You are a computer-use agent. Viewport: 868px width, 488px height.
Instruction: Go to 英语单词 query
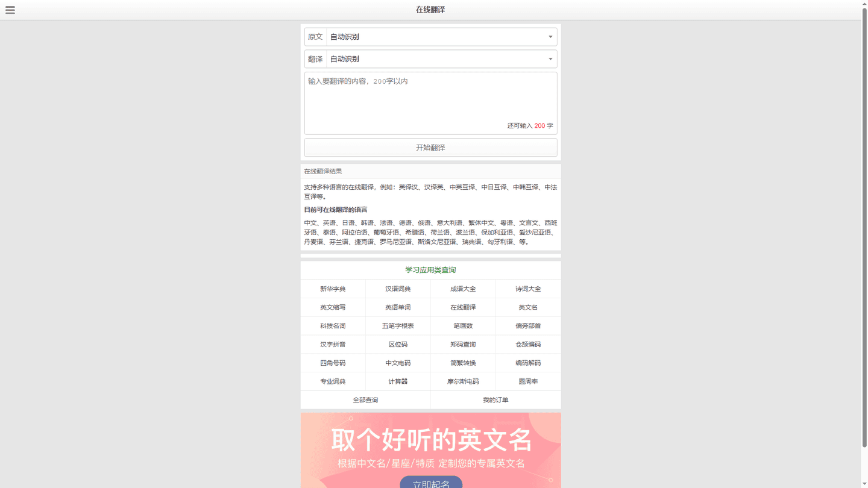pos(398,307)
